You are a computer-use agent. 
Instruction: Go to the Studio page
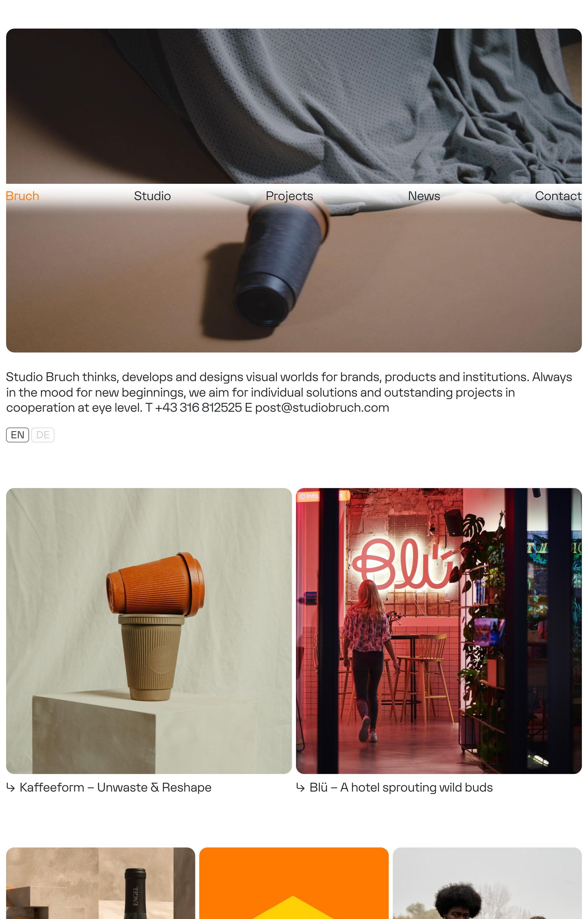pyautogui.click(x=152, y=196)
